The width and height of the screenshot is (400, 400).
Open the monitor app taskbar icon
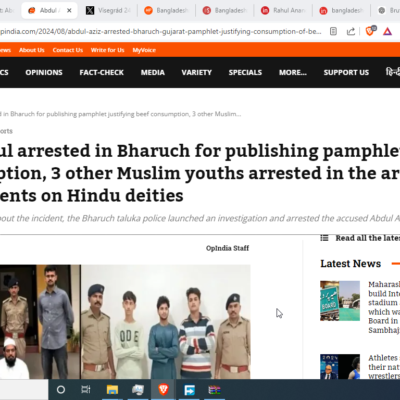click(x=138, y=389)
